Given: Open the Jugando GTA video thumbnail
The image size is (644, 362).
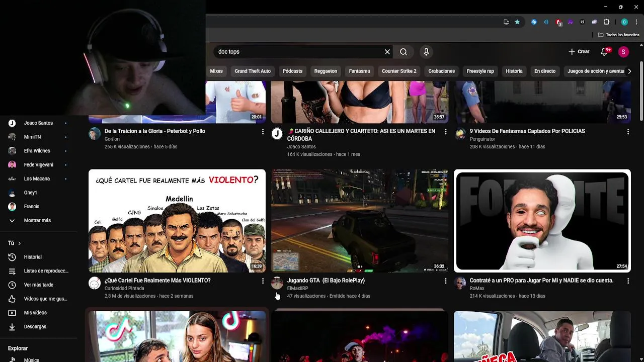Looking at the screenshot, I should click(360, 221).
